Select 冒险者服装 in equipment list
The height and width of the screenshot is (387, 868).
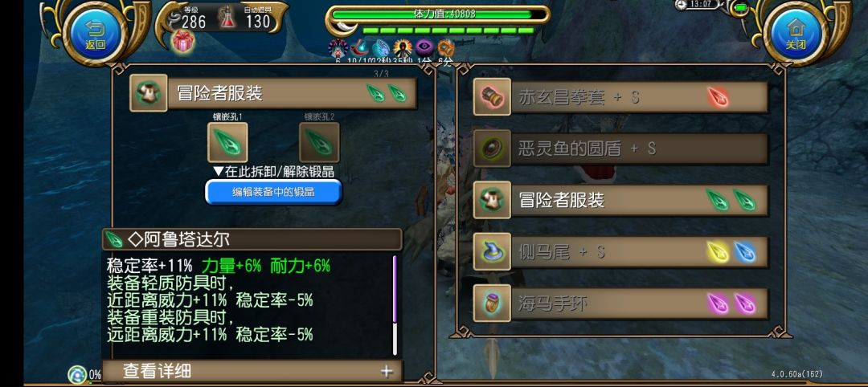coord(620,200)
